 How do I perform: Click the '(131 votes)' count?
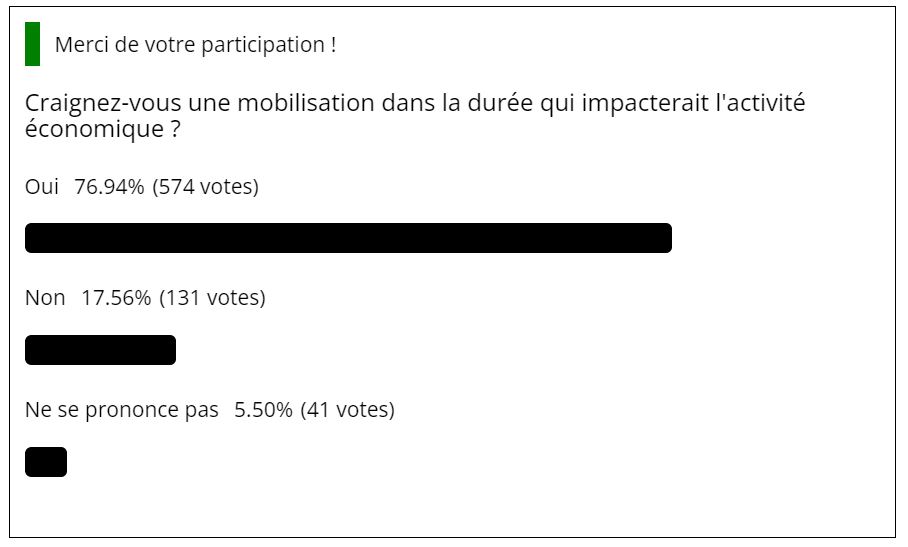tap(213, 298)
